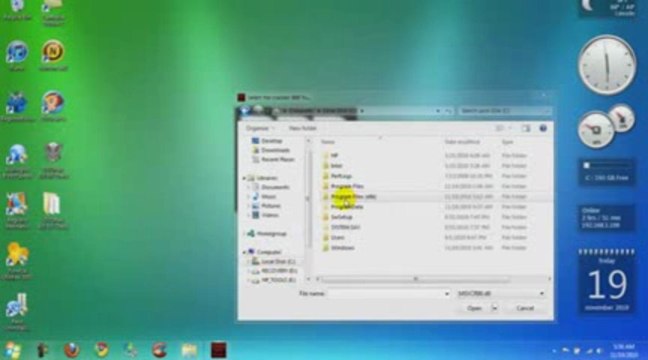648x360 pixels.
Task: Open the File name dropdown arrow
Action: tap(447, 294)
